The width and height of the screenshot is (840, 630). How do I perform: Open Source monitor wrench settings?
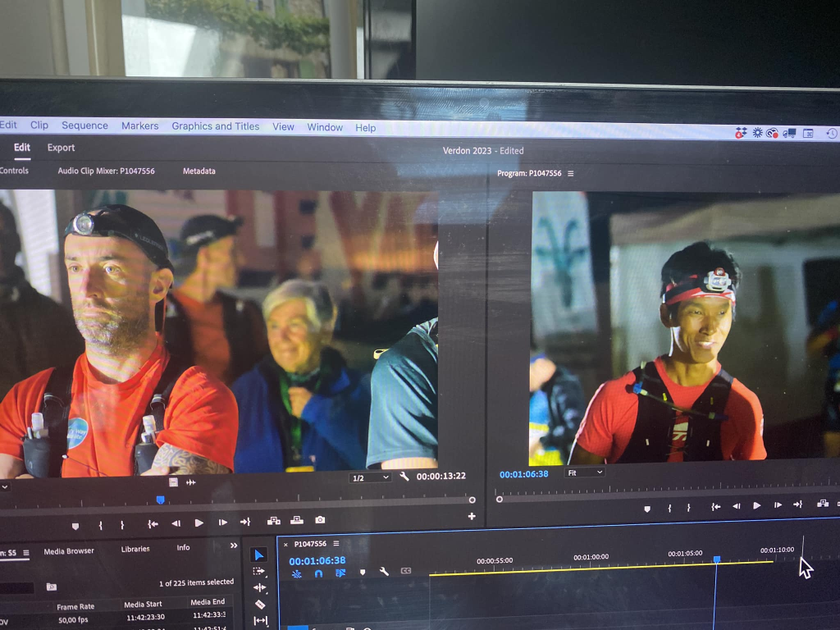[404, 476]
